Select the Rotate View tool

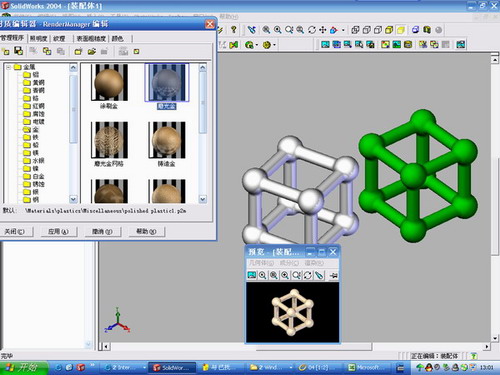pyautogui.click(x=312, y=30)
